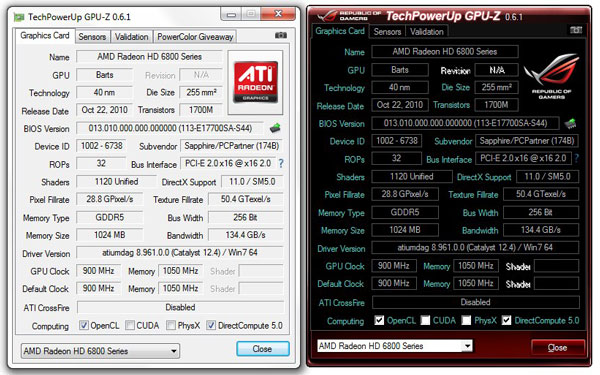Click camera screenshot icon in ROG GPU-Z window
The height and width of the screenshot is (375, 600).
pos(576,30)
